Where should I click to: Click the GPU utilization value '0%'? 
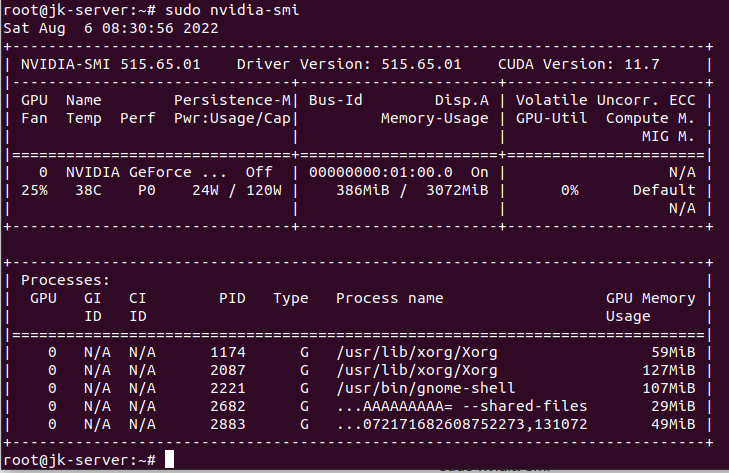(x=570, y=190)
